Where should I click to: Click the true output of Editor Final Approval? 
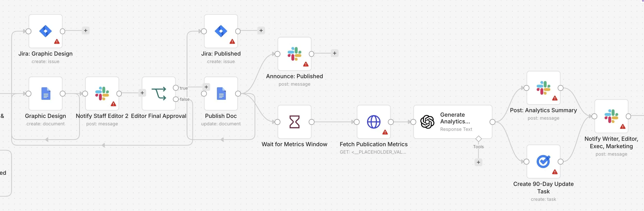coord(176,88)
